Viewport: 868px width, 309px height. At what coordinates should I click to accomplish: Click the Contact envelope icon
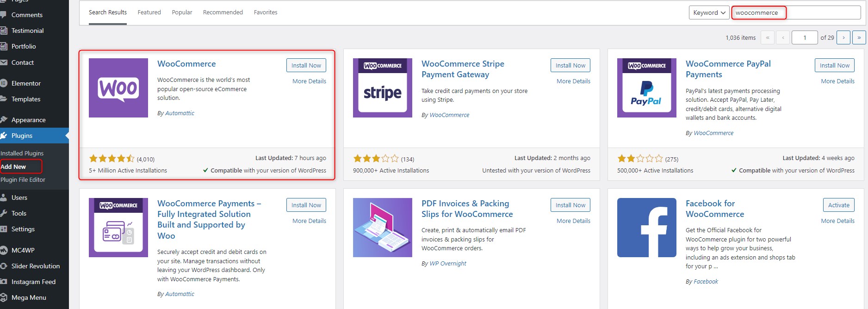click(3, 62)
